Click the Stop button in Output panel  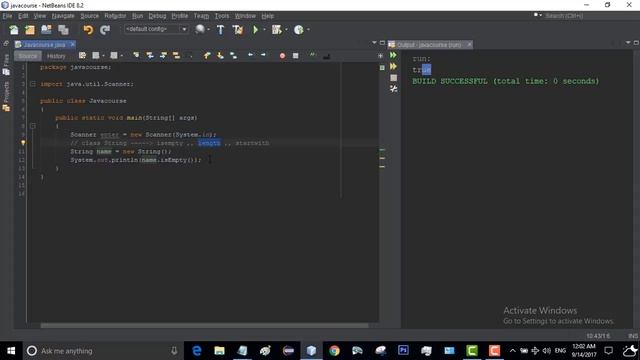point(393,78)
